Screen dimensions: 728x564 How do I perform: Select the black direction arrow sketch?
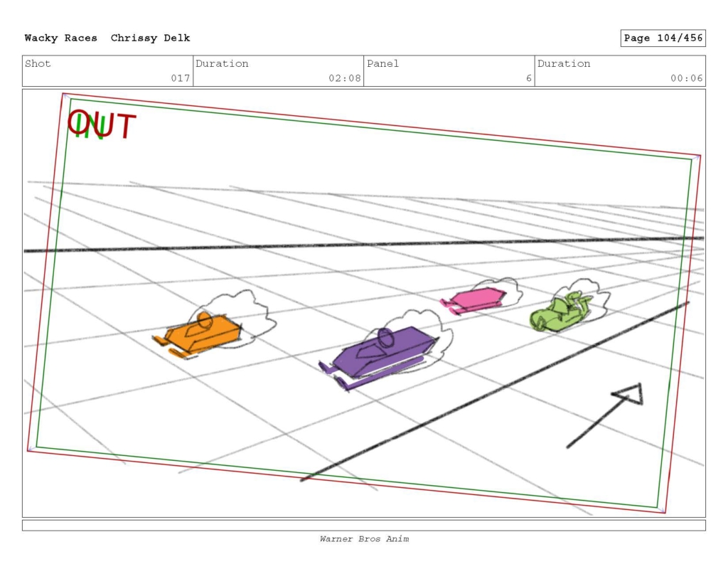click(x=604, y=416)
